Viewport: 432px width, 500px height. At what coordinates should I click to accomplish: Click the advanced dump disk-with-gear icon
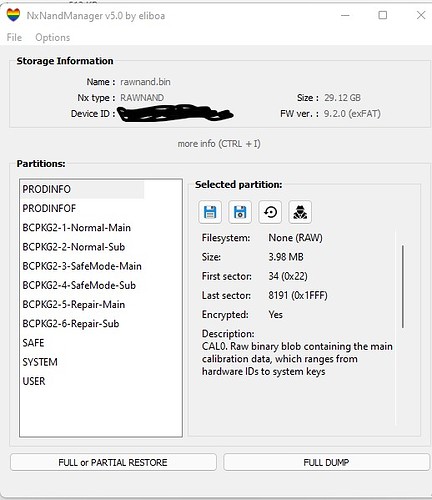(240, 212)
